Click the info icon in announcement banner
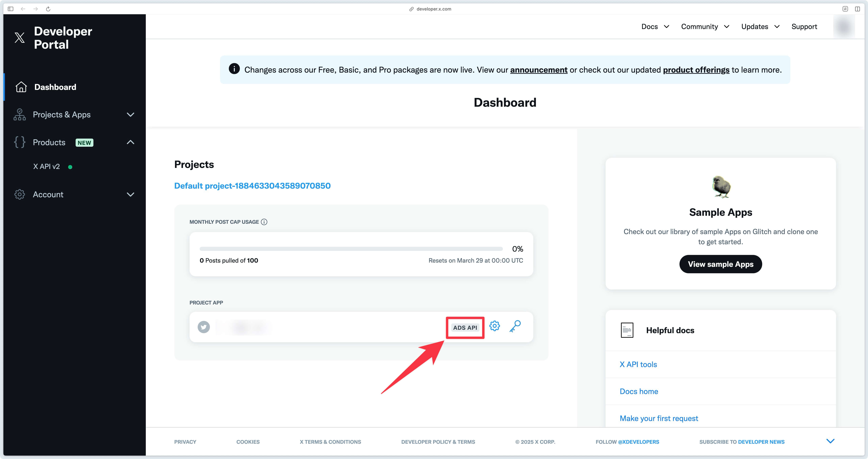The height and width of the screenshot is (459, 868). pos(234,69)
